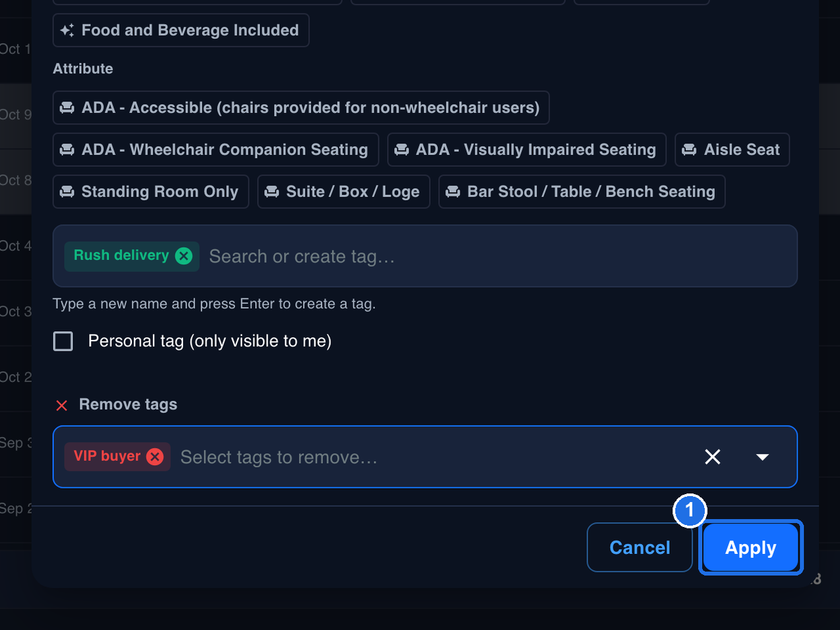840x630 pixels.
Task: Enable the Personal tag checkbox
Action: click(x=63, y=341)
